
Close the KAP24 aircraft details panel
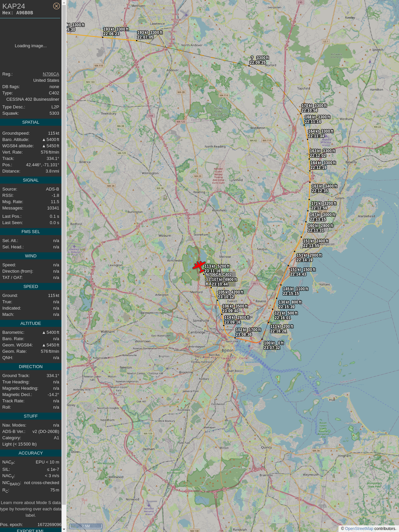tap(57, 6)
